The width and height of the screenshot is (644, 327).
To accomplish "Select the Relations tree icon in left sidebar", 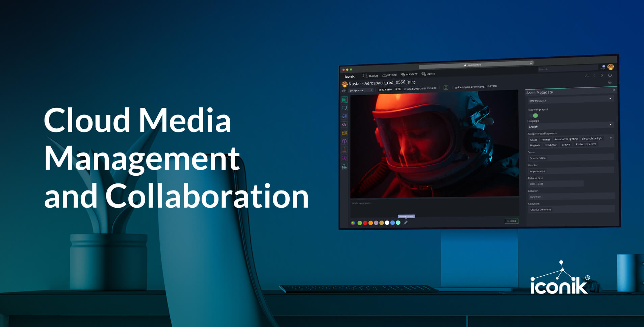I will pos(344,166).
